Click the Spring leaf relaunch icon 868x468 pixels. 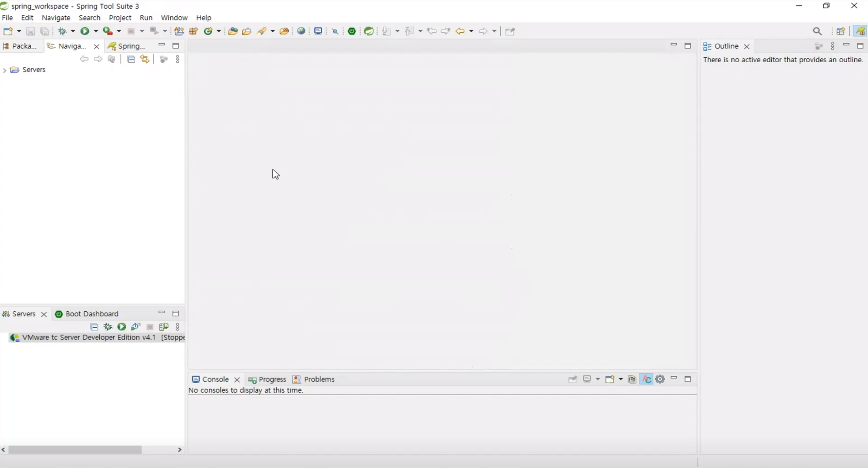(x=369, y=31)
